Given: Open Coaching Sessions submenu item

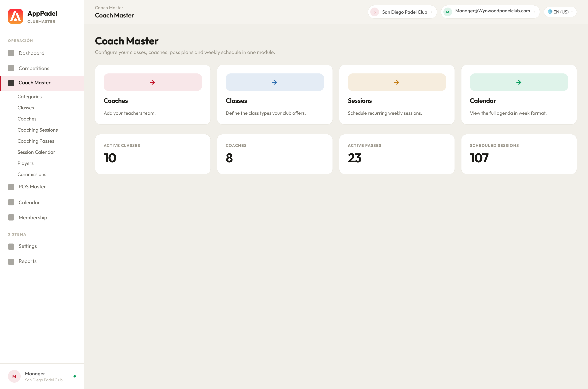Looking at the screenshot, I should (x=38, y=130).
